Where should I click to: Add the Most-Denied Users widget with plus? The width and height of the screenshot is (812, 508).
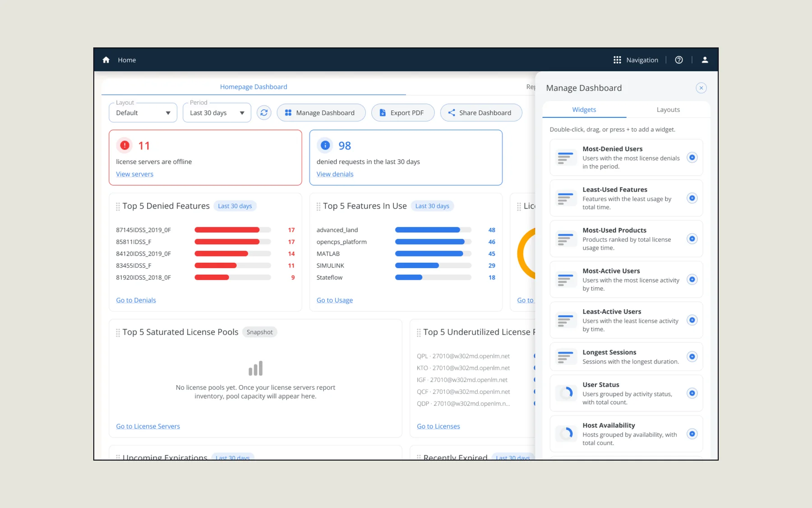point(692,158)
